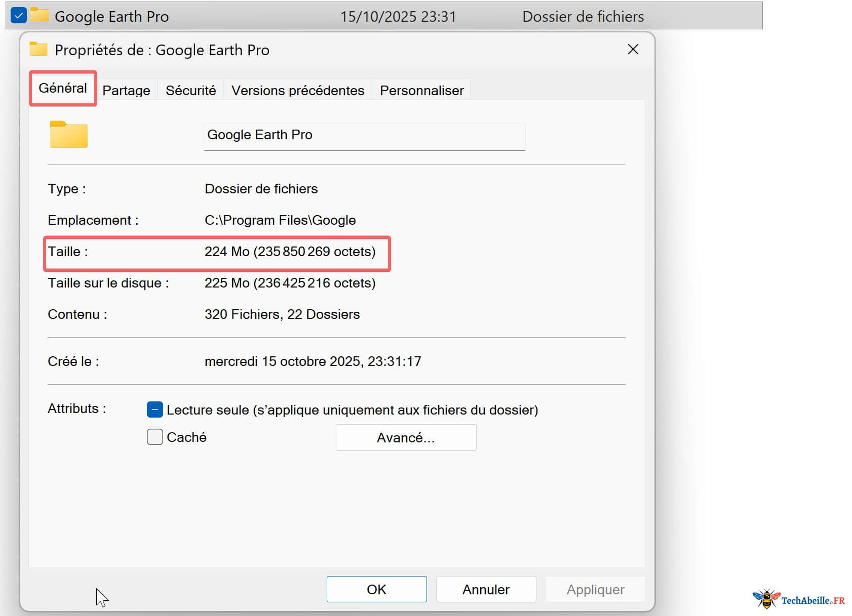
Task: Click the folder name field containing Google Earth Pro
Action: coord(364,135)
